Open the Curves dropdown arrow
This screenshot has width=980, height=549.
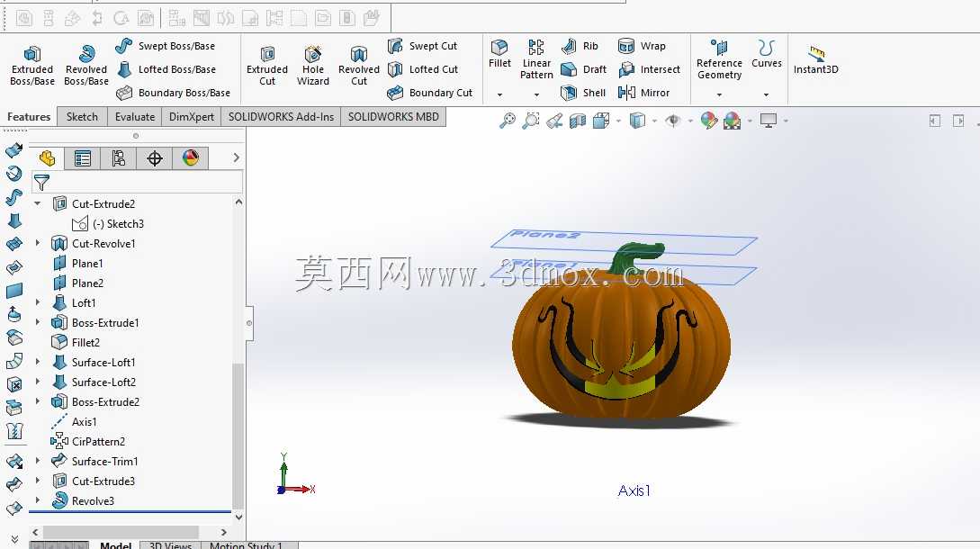766,94
